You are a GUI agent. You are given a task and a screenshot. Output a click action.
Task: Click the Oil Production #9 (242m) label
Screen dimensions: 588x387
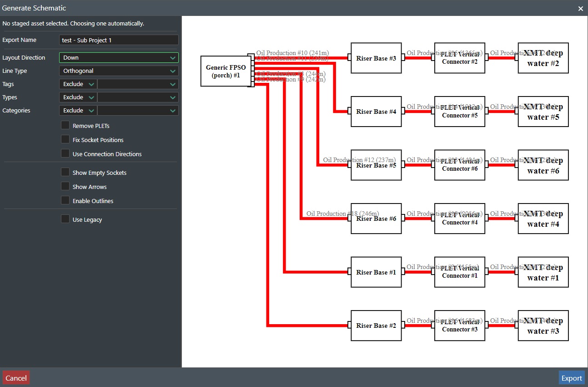pos(291,79)
